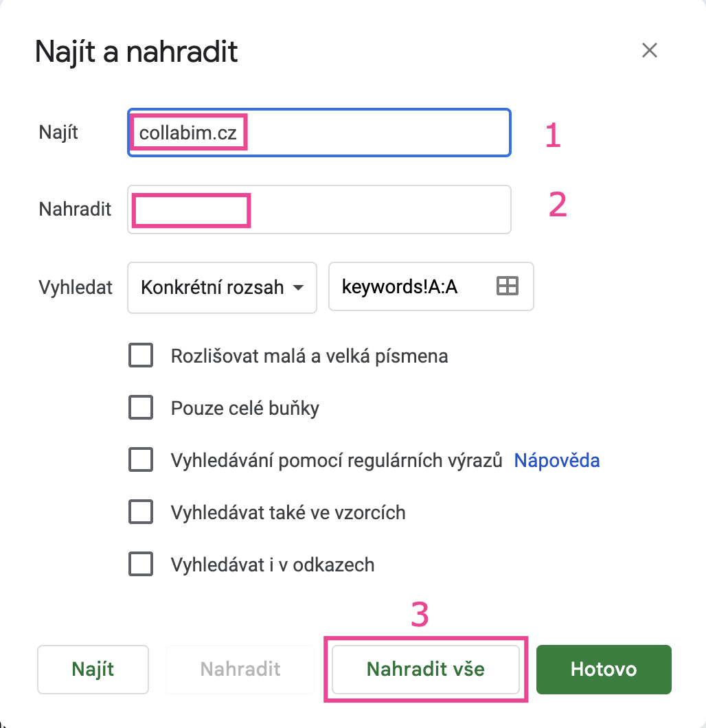This screenshot has width=706, height=728.
Task: Select the keywords!A:A range field
Action: click(x=431, y=286)
